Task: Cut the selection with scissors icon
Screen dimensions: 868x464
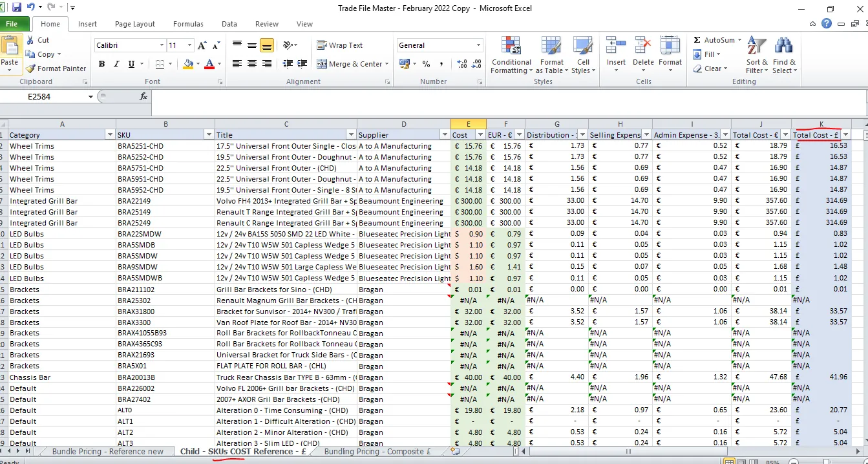Action: click(37, 40)
